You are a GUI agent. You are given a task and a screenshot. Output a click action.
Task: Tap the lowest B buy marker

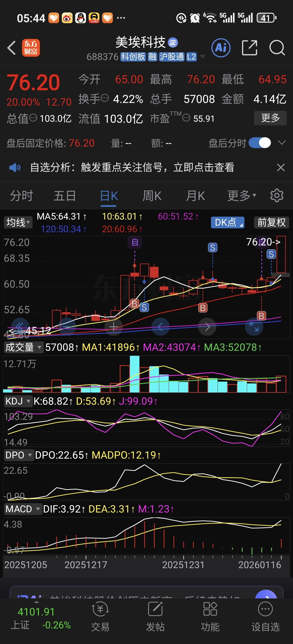pyautogui.click(x=262, y=316)
